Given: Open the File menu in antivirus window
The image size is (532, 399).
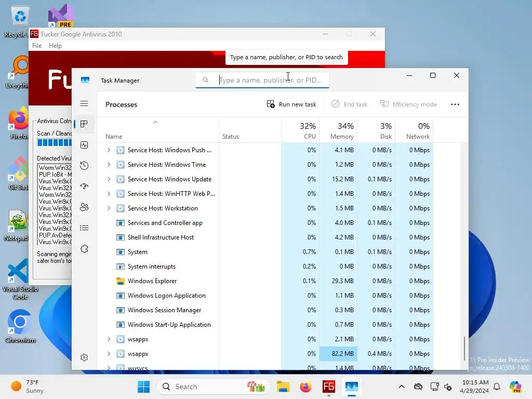Looking at the screenshot, I should click(x=37, y=46).
